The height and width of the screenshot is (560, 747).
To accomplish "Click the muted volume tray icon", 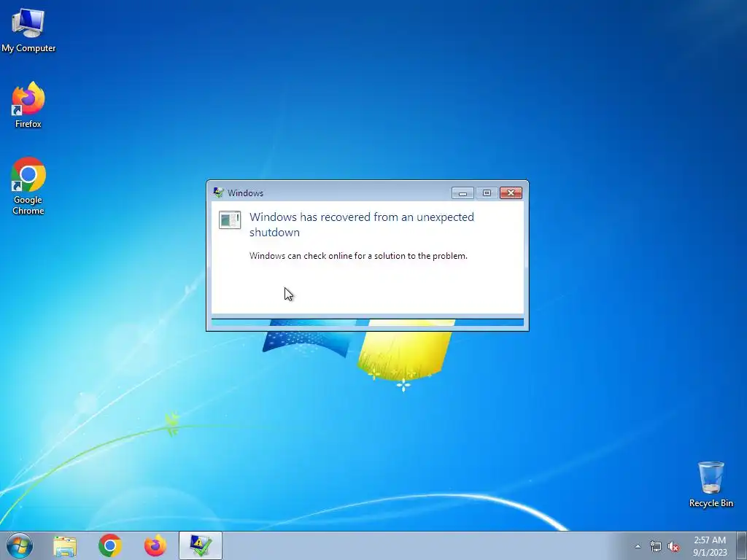I will (x=673, y=547).
